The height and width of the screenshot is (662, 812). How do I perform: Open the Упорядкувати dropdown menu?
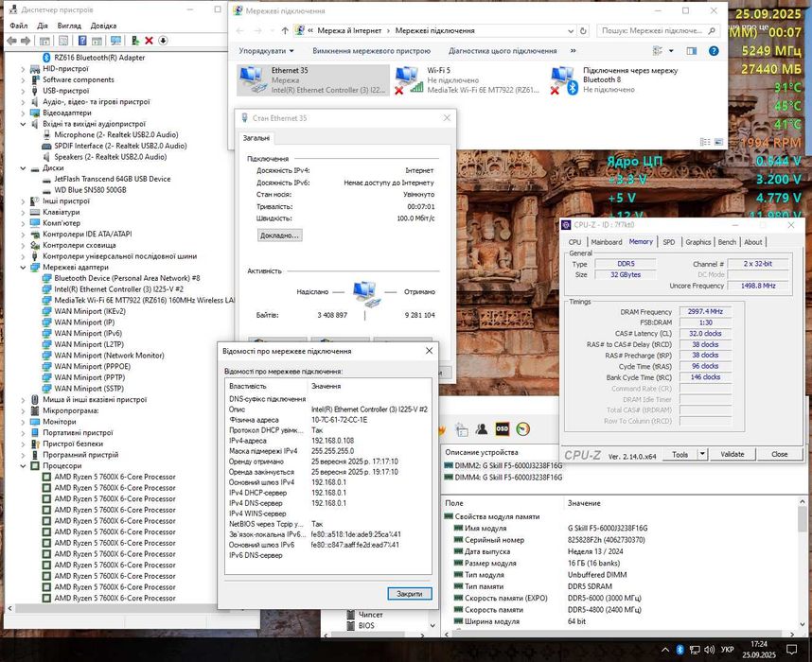pyautogui.click(x=266, y=51)
